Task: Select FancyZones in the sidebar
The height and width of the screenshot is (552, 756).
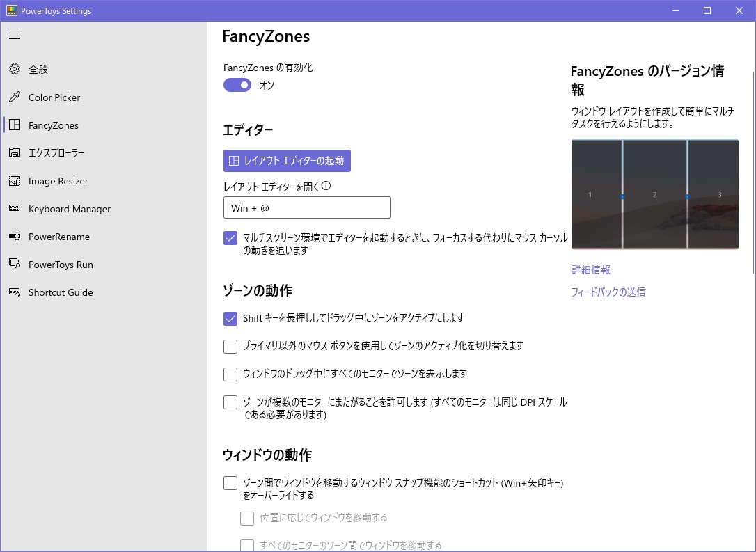Action: click(x=103, y=125)
